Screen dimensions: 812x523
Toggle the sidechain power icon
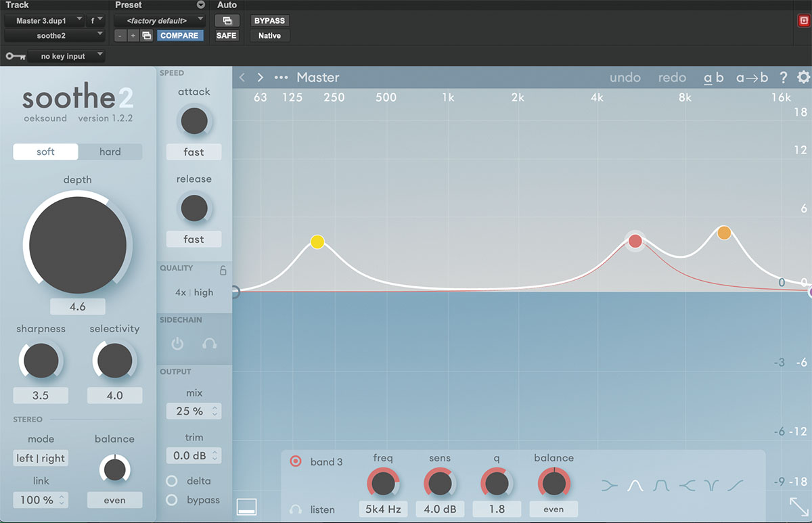pyautogui.click(x=177, y=344)
